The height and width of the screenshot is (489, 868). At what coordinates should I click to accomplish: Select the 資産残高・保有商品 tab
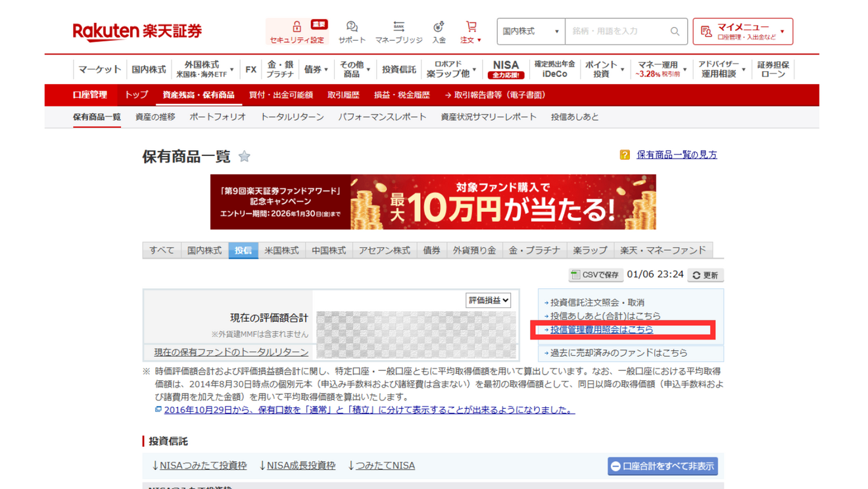pos(198,95)
